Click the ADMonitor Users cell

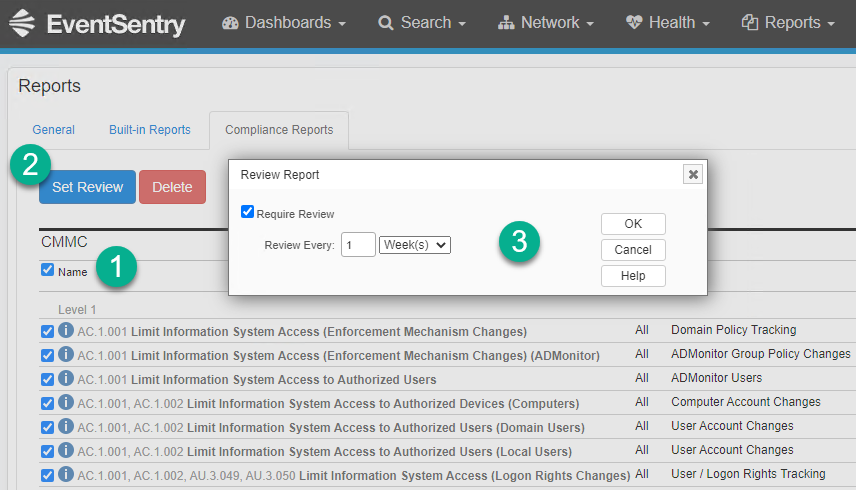pos(716,378)
